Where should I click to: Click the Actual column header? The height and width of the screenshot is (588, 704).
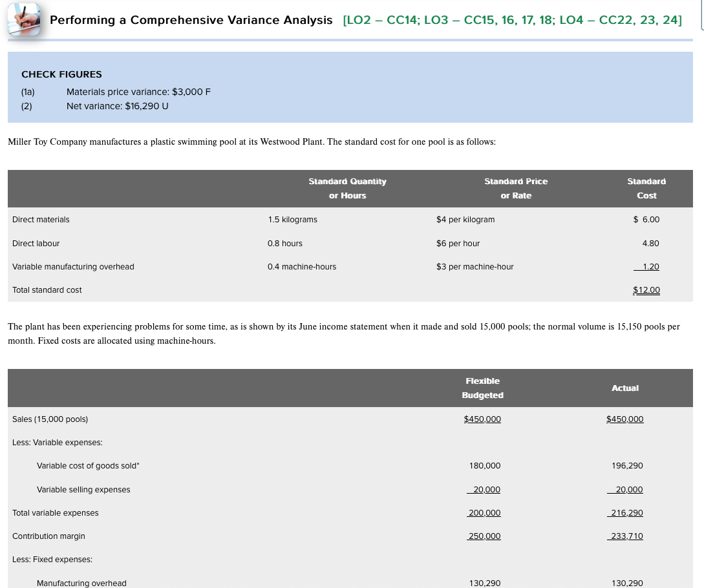point(625,388)
